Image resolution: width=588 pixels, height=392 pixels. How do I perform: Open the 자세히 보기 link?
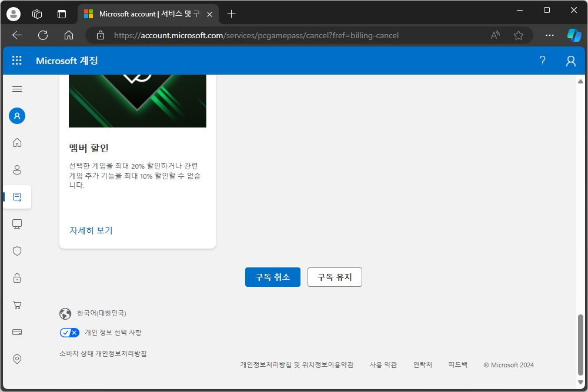91,230
